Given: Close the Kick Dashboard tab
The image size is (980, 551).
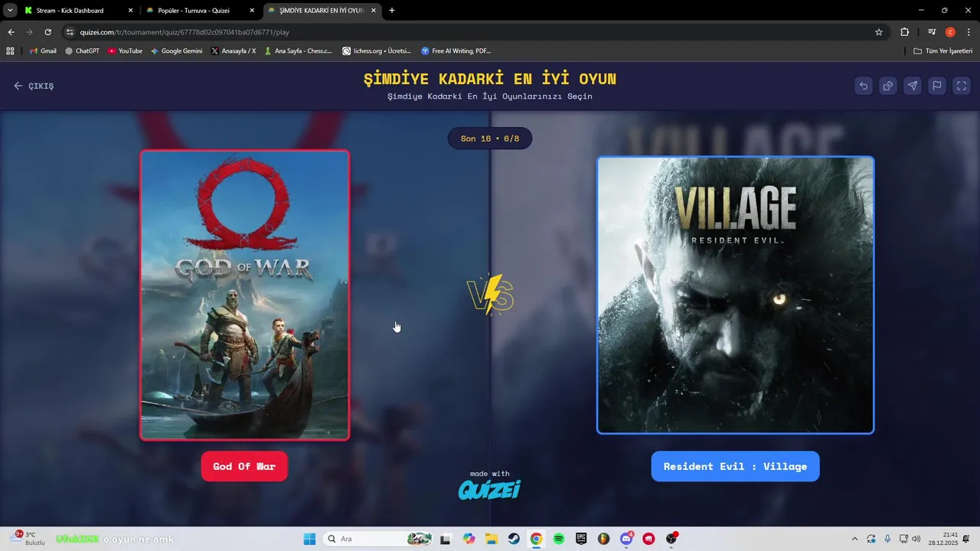Looking at the screenshot, I should [x=130, y=11].
